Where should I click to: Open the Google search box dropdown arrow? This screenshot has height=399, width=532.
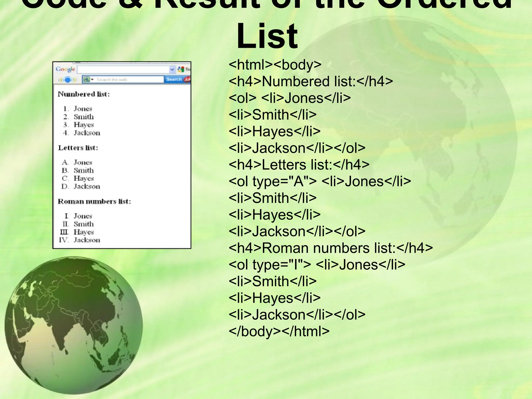coord(172,69)
